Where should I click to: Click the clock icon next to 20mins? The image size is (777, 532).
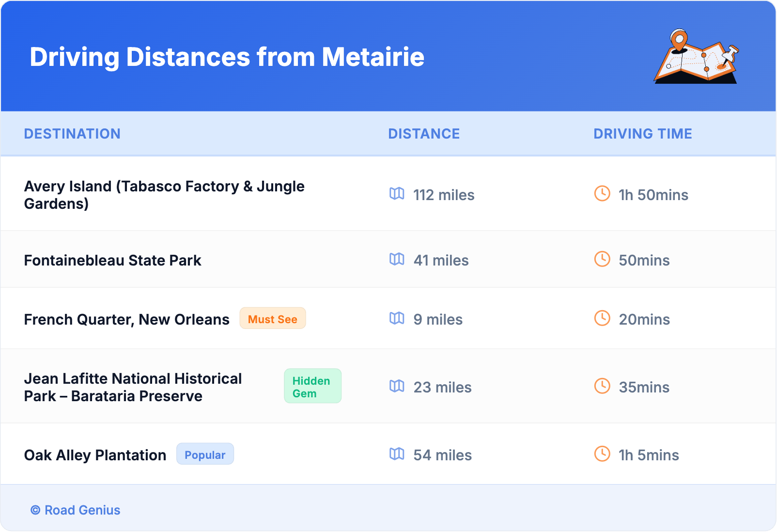pos(602,318)
